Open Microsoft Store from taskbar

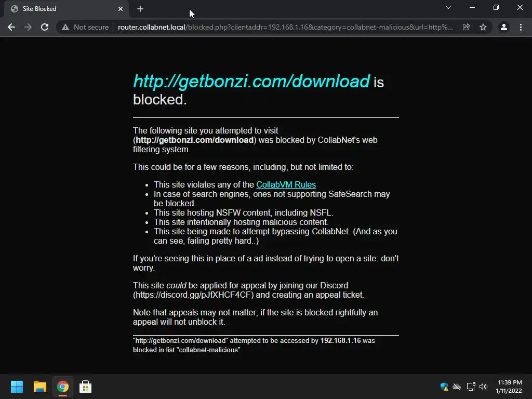click(x=86, y=387)
